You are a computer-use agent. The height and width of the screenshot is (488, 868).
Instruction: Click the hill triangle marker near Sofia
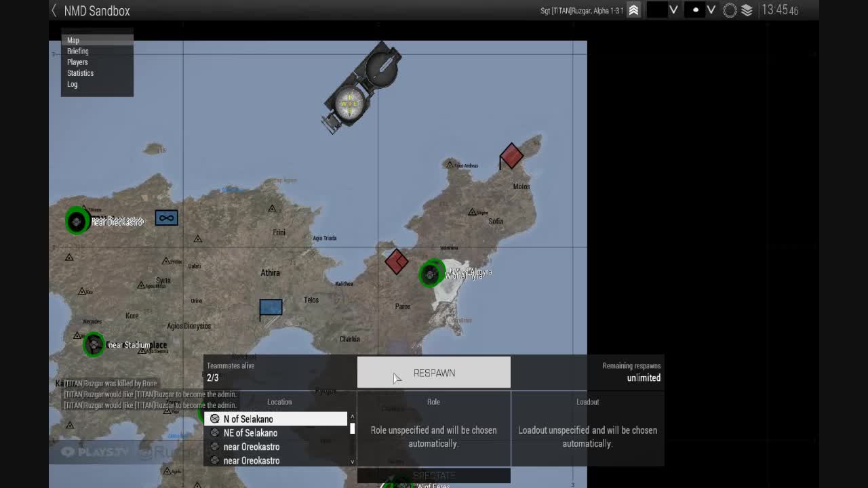tap(472, 212)
